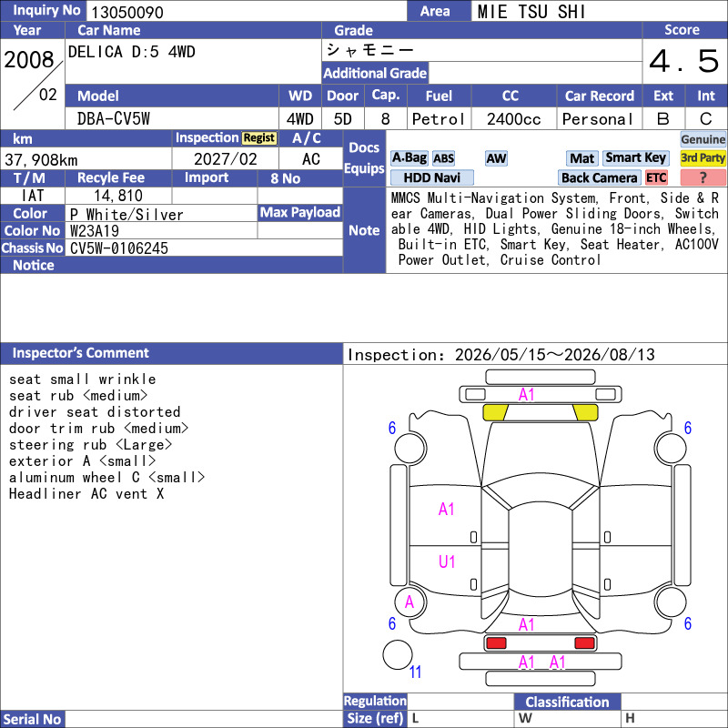
Task: Click color number W23A19
Action: click(x=95, y=231)
